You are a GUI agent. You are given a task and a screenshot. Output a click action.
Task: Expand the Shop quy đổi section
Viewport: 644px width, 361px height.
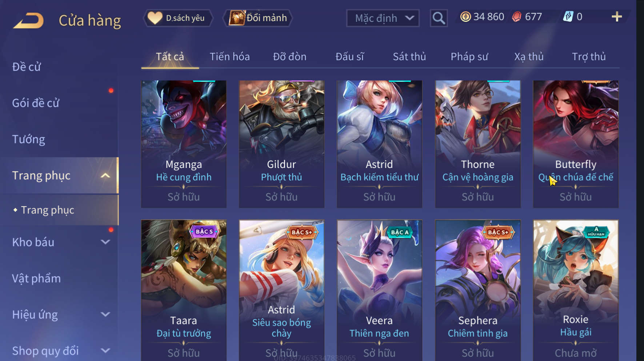pyautogui.click(x=105, y=350)
